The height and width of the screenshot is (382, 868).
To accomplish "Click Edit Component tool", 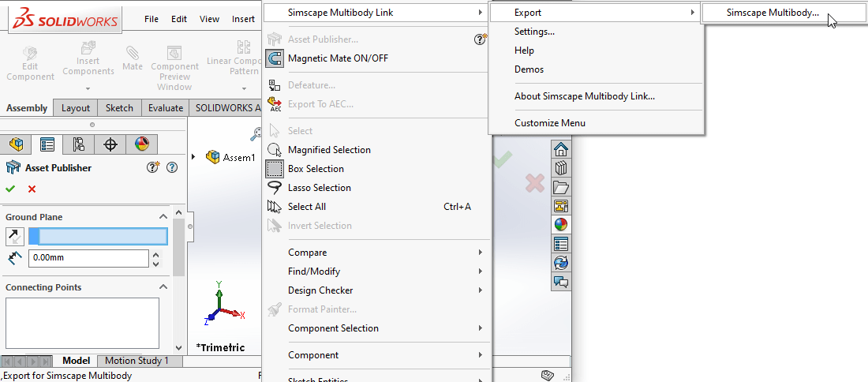I will point(30,64).
